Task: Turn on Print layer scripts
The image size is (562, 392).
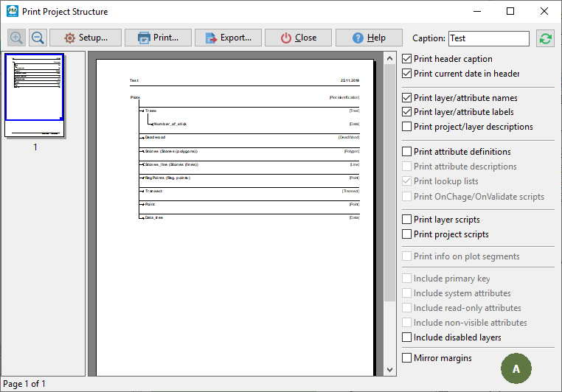Action: pos(407,220)
